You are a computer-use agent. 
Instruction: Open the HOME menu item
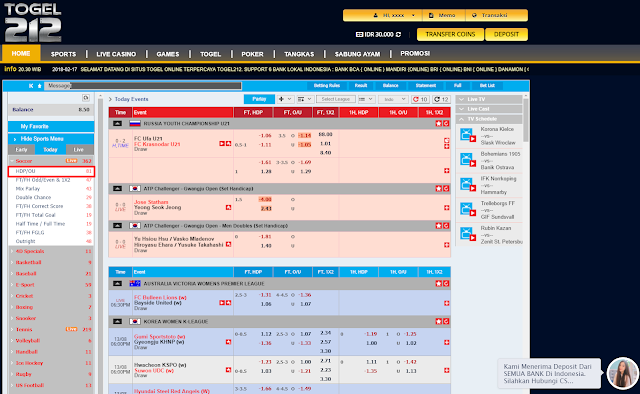21,53
